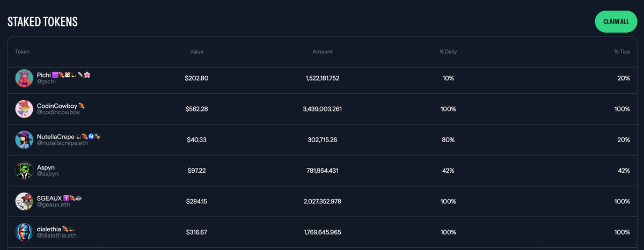The height and width of the screenshot is (250, 644).
Task: Open dialethia's avatar image
Action: click(24, 232)
